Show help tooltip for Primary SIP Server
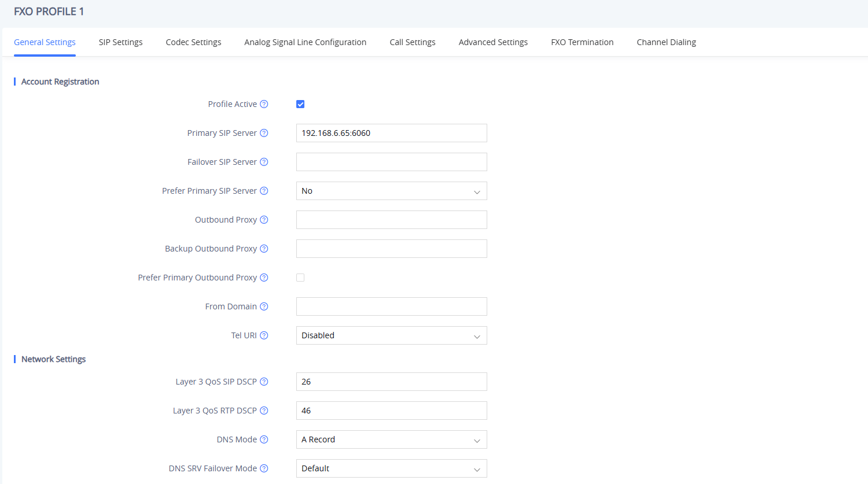Image resolution: width=868 pixels, height=484 pixels. tap(264, 133)
